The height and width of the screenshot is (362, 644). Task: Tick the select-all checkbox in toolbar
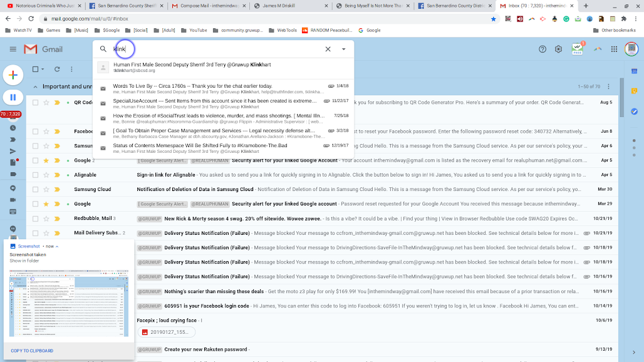click(x=35, y=70)
